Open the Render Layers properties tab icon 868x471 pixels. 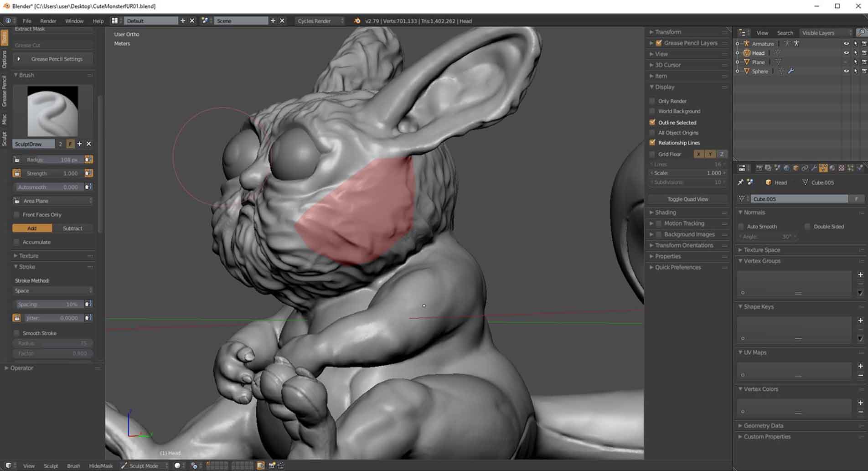(x=768, y=168)
